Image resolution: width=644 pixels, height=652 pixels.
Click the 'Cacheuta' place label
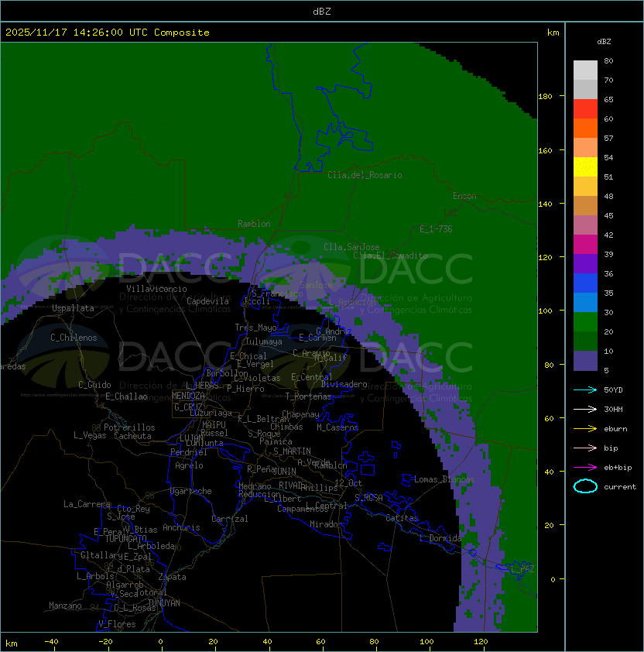coord(132,436)
